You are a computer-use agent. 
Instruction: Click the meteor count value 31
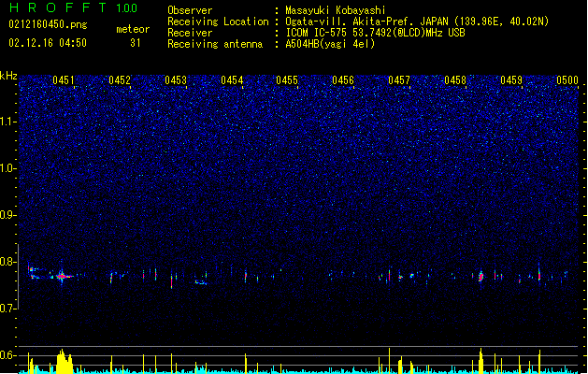click(136, 43)
